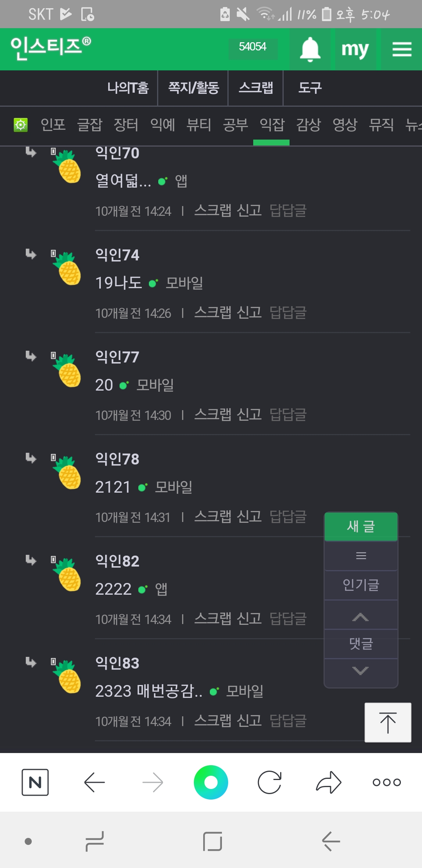Screen dimensions: 422x868
Task: Tap the Naver N home icon
Action: tap(35, 782)
